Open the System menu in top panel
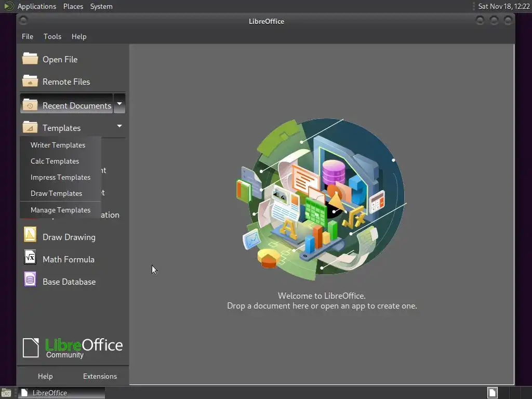The width and height of the screenshot is (532, 399). click(101, 6)
